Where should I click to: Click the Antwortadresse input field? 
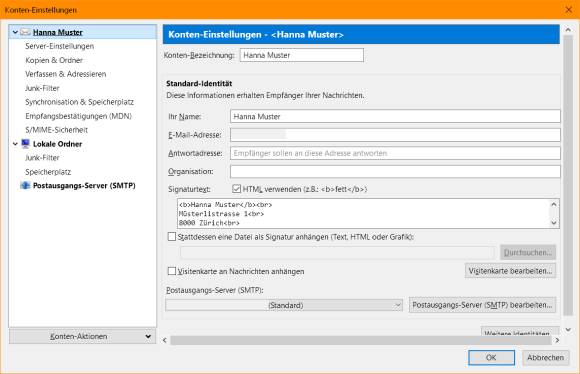tap(395, 153)
